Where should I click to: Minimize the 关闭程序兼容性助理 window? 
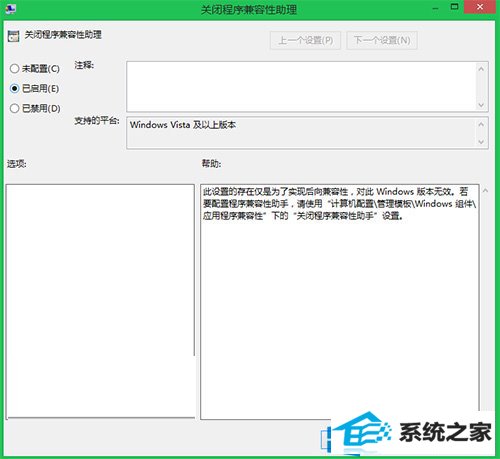point(436,7)
